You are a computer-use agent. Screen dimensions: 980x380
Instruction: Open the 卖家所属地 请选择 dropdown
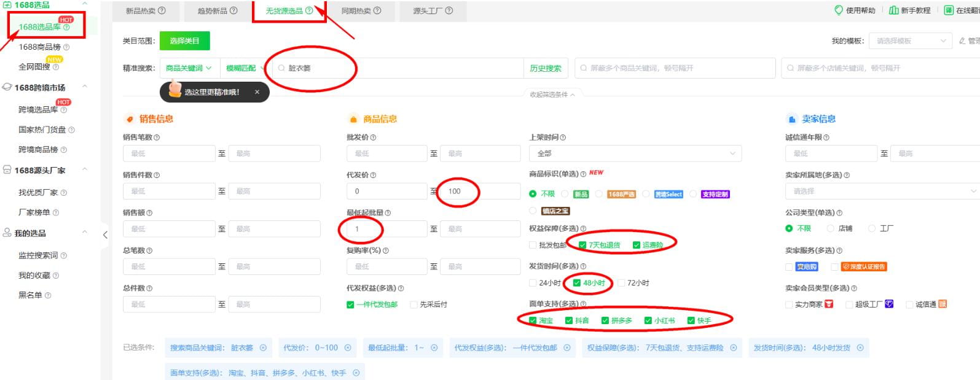(x=882, y=192)
